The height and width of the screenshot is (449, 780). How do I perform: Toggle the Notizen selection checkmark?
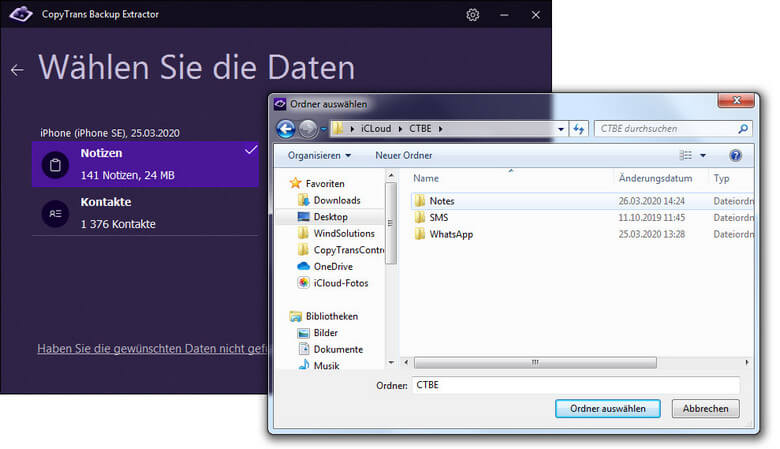[x=251, y=149]
